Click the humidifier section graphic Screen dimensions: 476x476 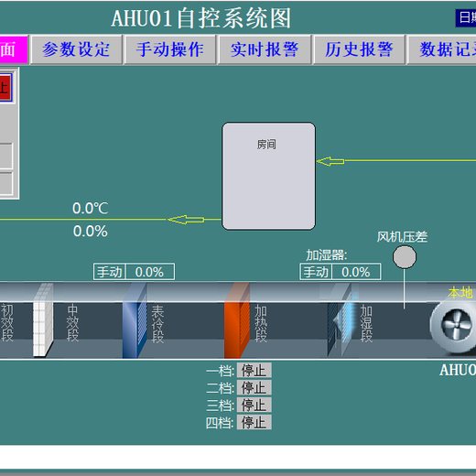342,320
